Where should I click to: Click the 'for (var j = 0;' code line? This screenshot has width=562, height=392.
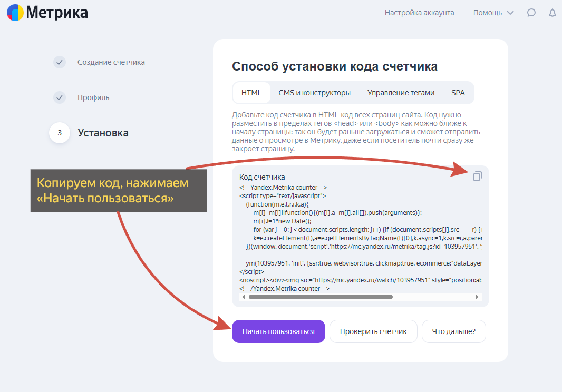coord(367,230)
